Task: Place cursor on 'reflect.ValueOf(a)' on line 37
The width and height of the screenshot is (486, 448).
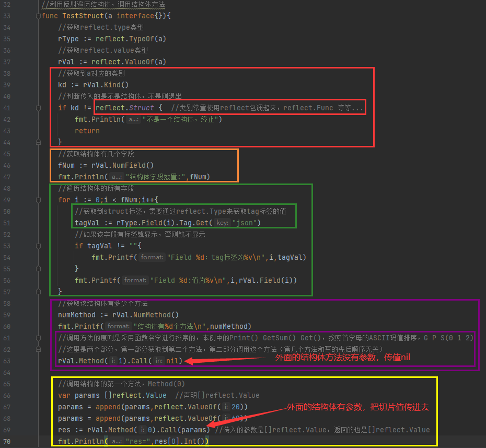Action: 129,62
